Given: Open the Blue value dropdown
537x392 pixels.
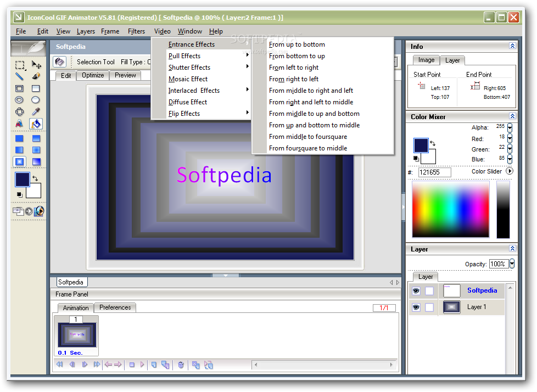Looking at the screenshot, I should pos(510,159).
